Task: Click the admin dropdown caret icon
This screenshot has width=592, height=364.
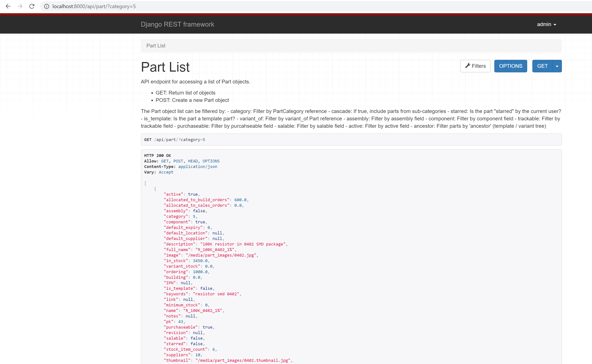Action: [x=555, y=24]
